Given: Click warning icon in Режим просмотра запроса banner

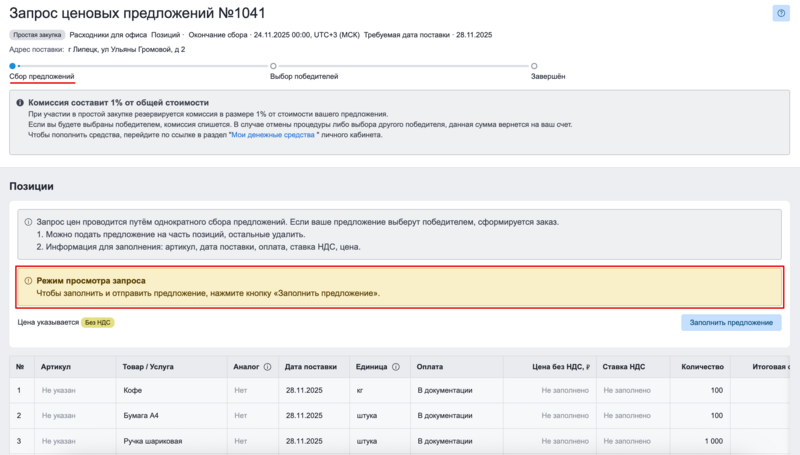Looking at the screenshot, I should tap(28, 281).
